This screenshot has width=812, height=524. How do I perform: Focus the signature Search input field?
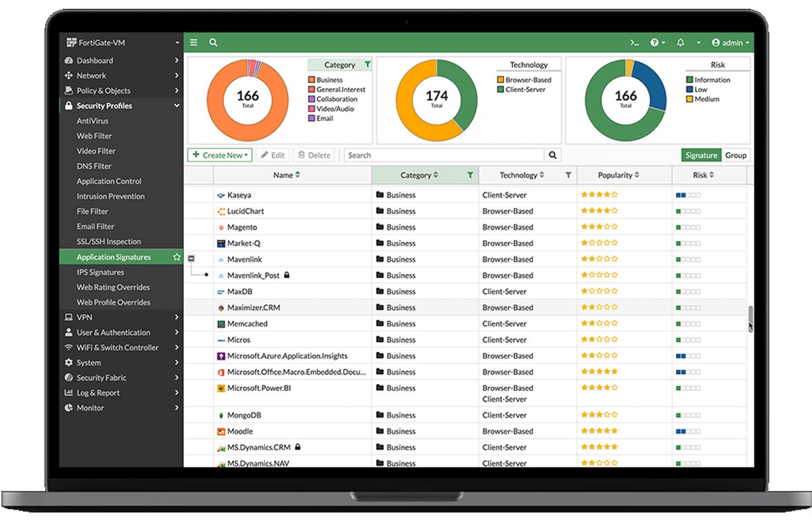coord(445,155)
